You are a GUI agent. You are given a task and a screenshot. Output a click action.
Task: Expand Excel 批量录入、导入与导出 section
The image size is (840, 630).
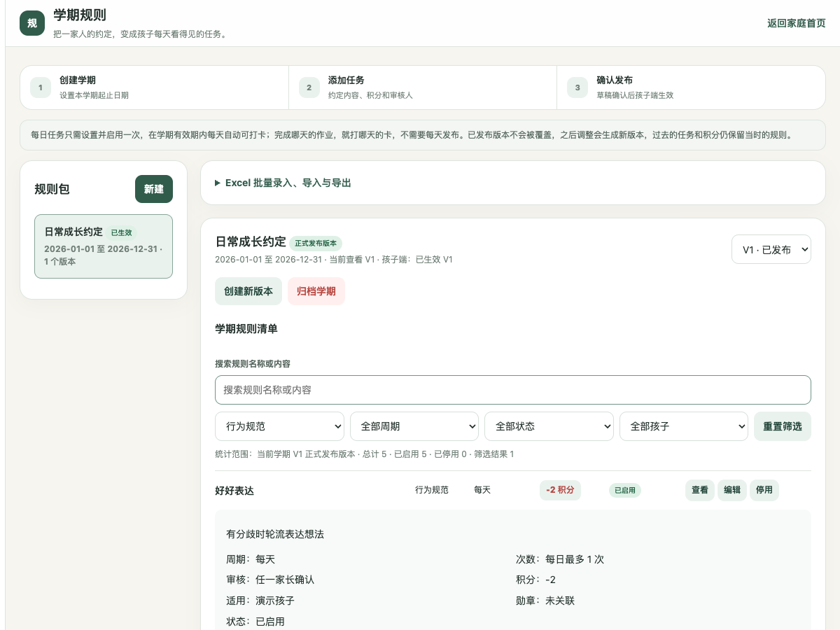click(283, 183)
